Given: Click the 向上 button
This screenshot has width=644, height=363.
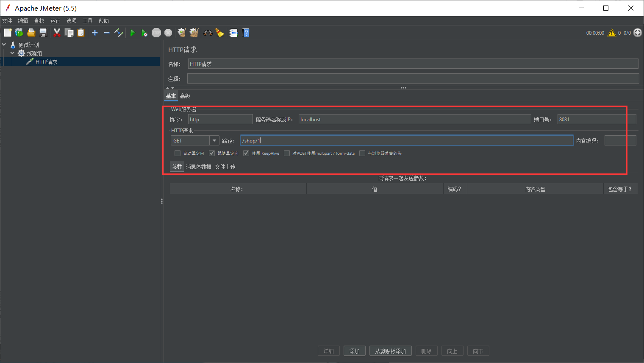Looking at the screenshot, I should 452,351.
